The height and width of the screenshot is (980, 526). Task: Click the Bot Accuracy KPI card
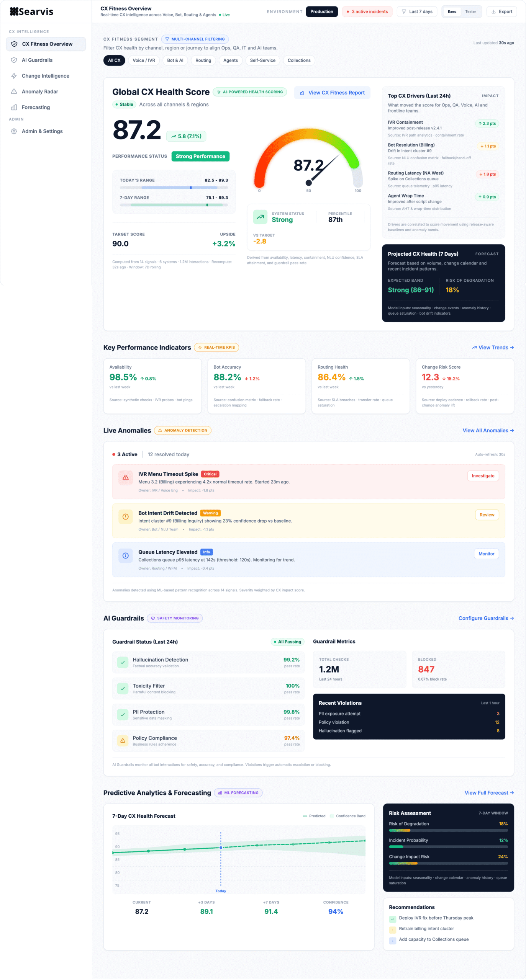[257, 386]
